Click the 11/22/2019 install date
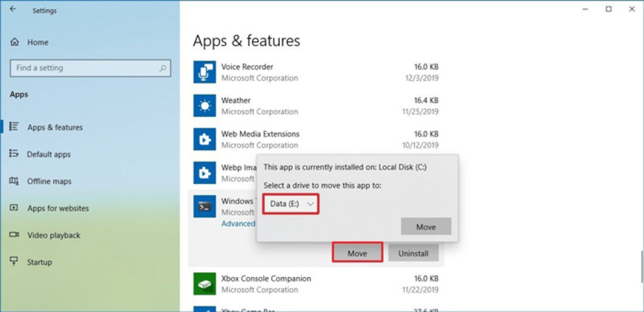Viewport: 644px width, 312px height. pos(420,290)
